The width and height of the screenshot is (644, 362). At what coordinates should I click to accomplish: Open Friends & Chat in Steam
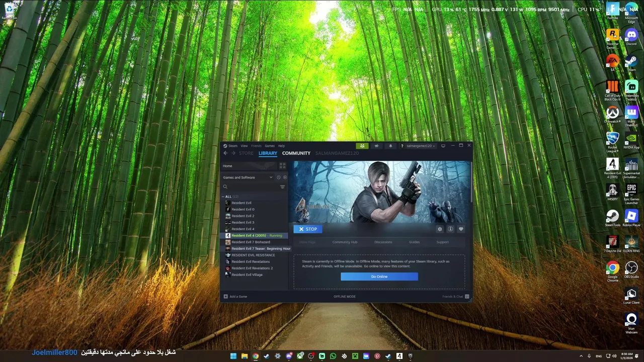point(455,297)
